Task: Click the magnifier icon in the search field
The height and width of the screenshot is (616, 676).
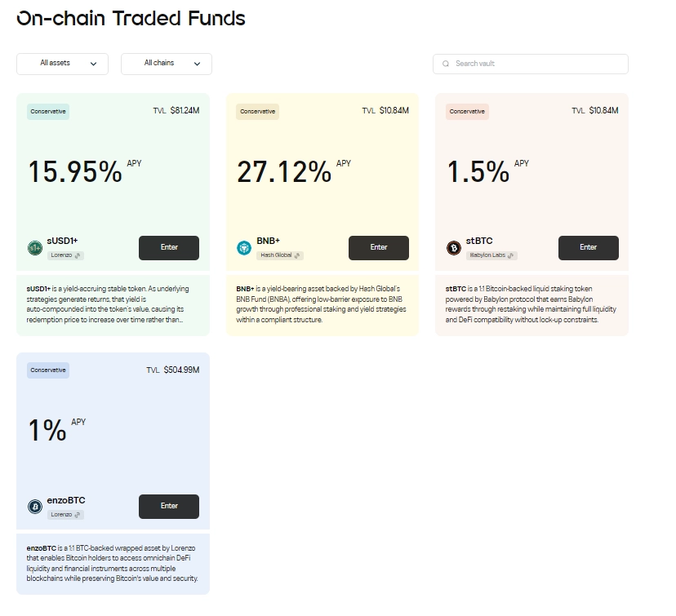Action: click(x=446, y=64)
